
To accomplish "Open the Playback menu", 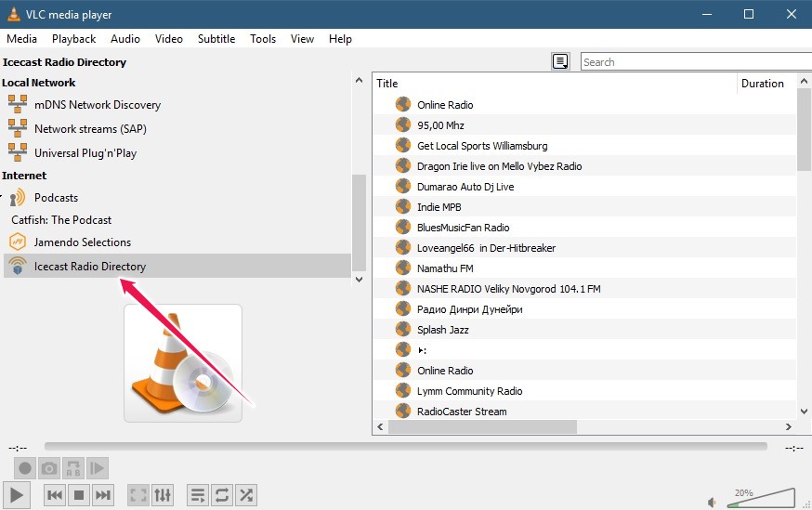I will click(x=73, y=39).
